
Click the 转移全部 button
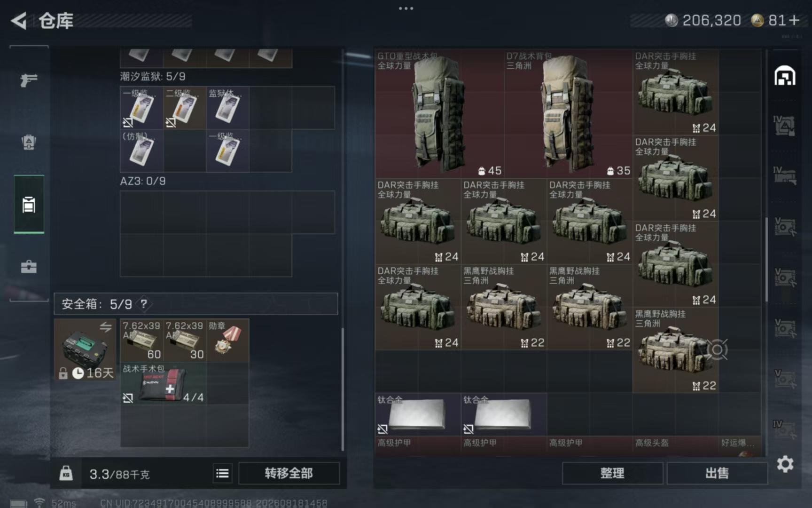289,473
